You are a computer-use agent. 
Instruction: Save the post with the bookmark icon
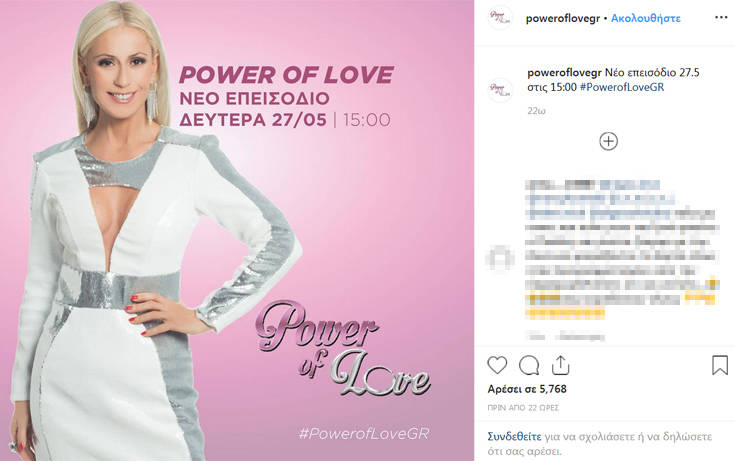click(720, 365)
